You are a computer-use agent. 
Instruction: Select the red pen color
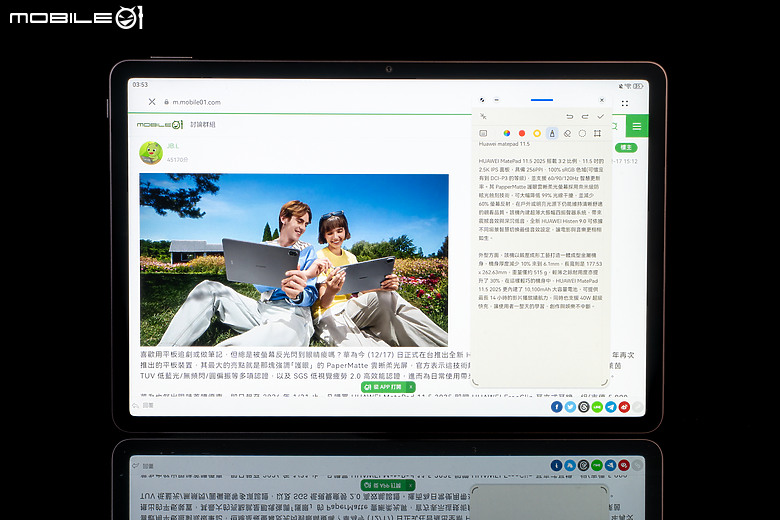522,133
